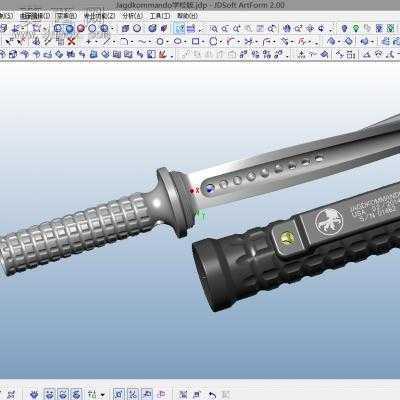Toggle the highlighted selection mode button in top toolbar
The height and width of the screenshot is (400, 400).
[180, 29]
